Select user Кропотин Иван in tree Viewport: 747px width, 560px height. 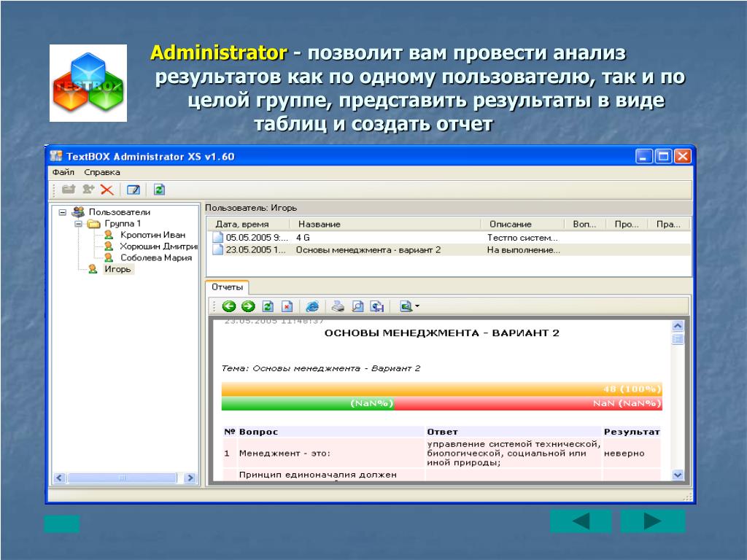[x=152, y=235]
